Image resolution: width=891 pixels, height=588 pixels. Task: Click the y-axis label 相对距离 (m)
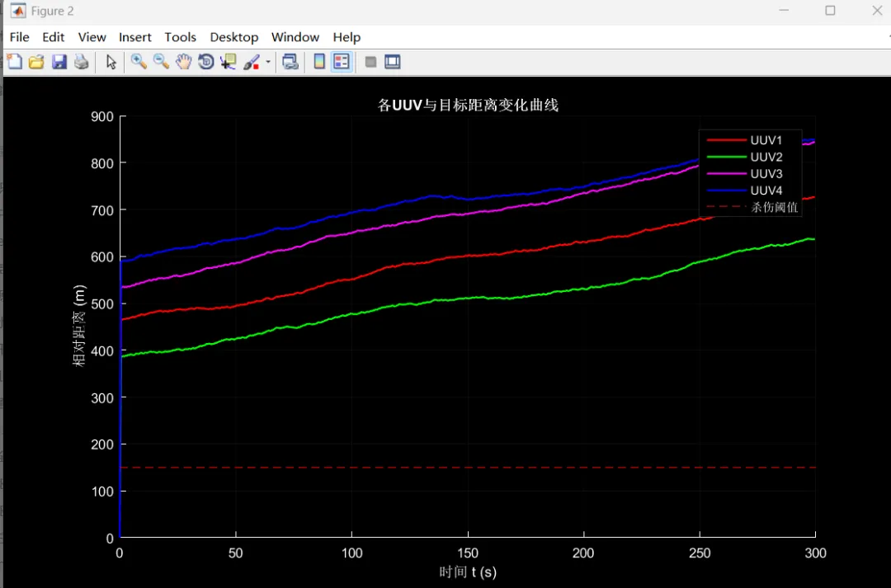click(x=79, y=326)
